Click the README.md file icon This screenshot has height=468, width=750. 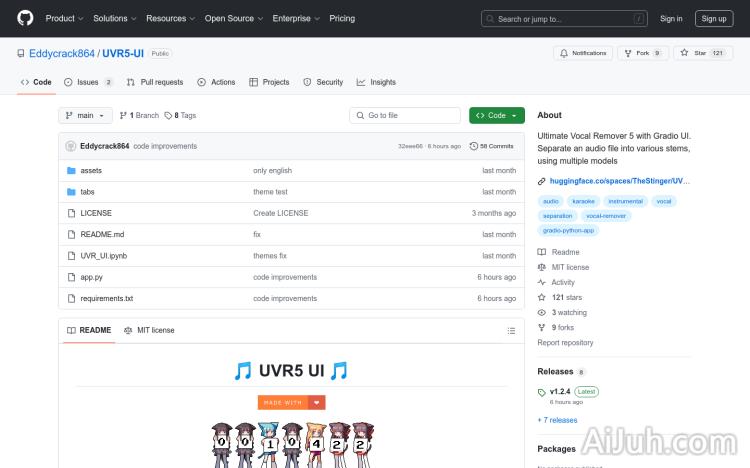[71, 234]
